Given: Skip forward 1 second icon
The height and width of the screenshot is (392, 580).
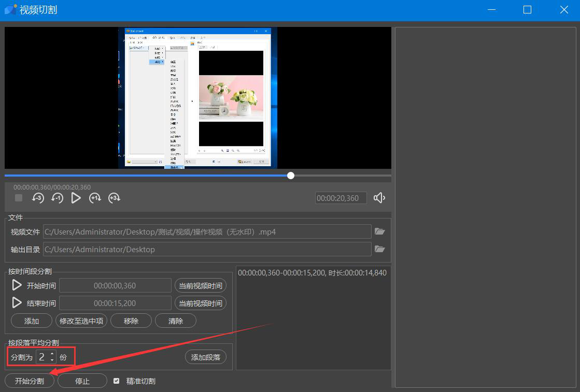Looking at the screenshot, I should pyautogui.click(x=95, y=198).
